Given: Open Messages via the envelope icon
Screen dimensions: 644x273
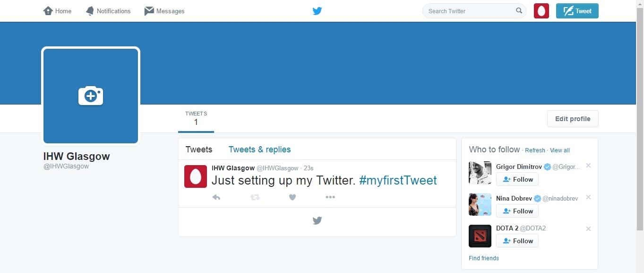Looking at the screenshot, I should (149, 11).
